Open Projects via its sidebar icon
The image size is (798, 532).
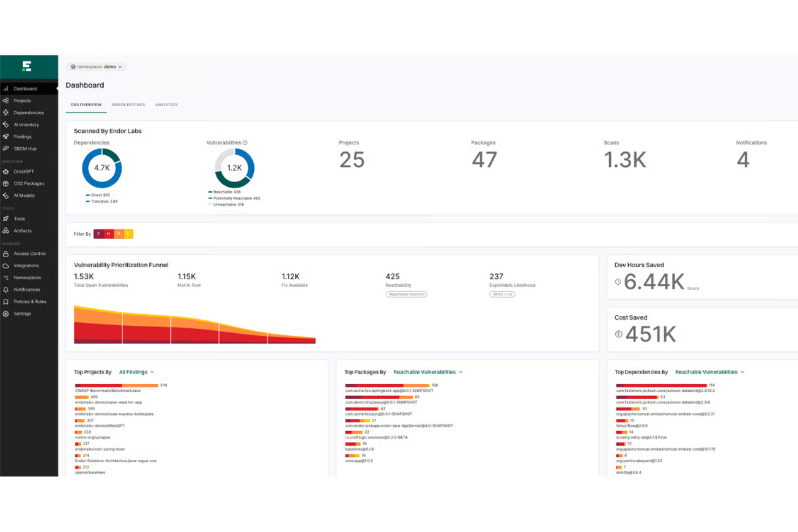[x=6, y=100]
